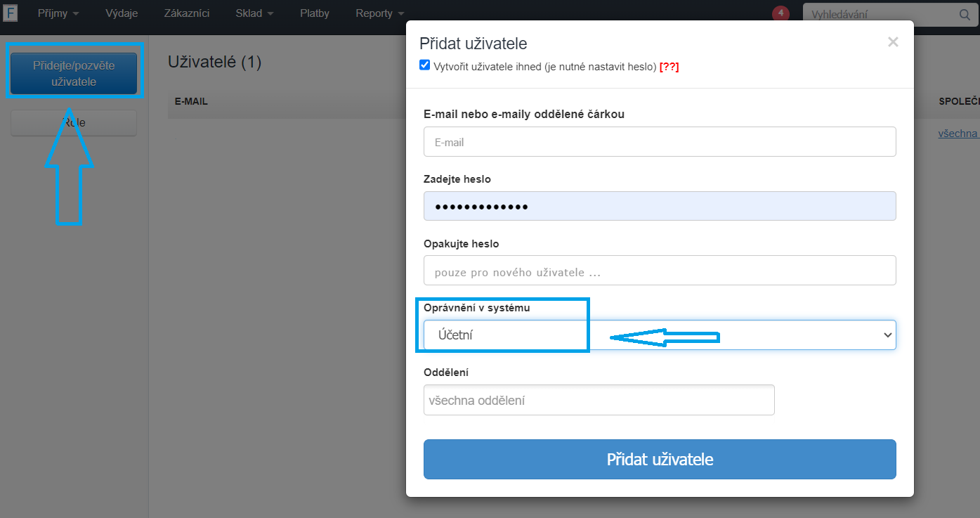Click the Zadejte heslo password field
The height and width of the screenshot is (518, 980).
pyautogui.click(x=660, y=207)
